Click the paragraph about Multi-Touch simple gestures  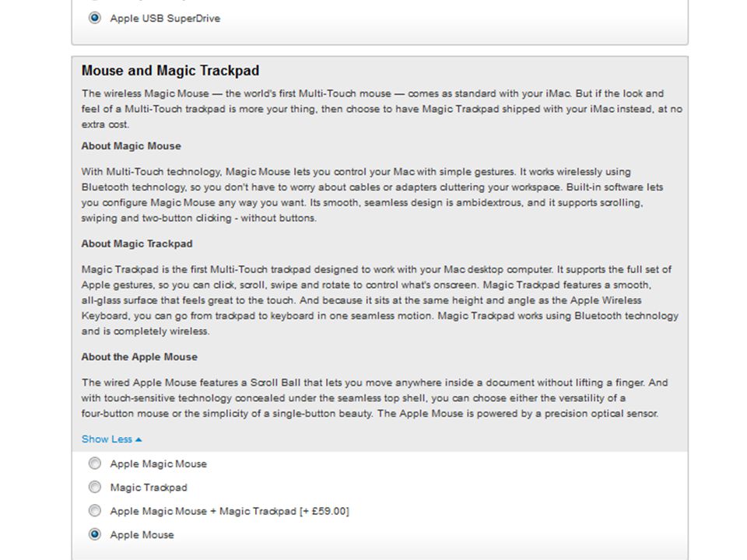pos(372,194)
